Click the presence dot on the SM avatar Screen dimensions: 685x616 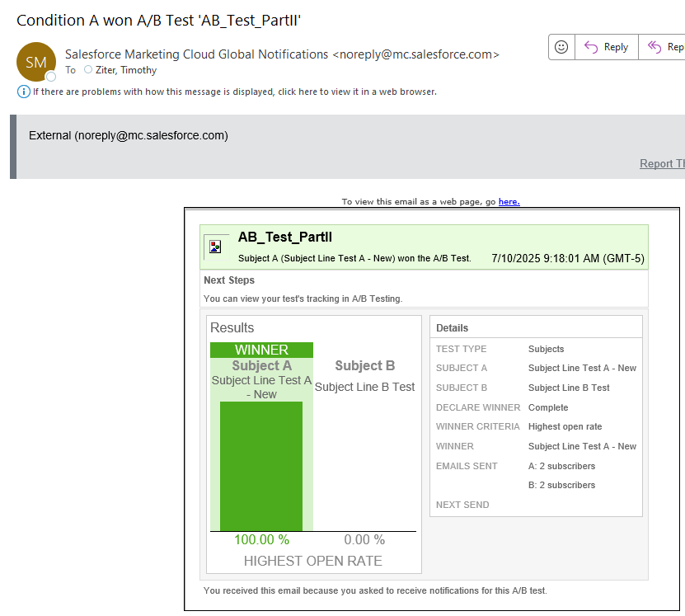pyautogui.click(x=51, y=77)
